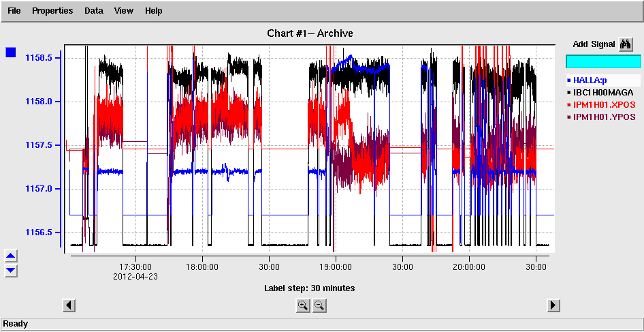Viewport: 644px width, 332px height.
Task: Click the 1156.5 y-axis value
Action: click(x=39, y=232)
